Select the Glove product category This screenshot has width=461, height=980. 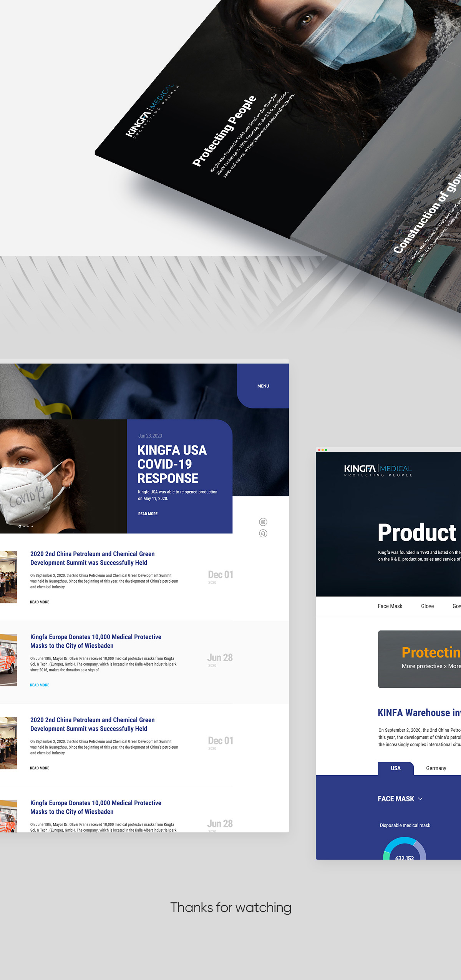tap(427, 606)
